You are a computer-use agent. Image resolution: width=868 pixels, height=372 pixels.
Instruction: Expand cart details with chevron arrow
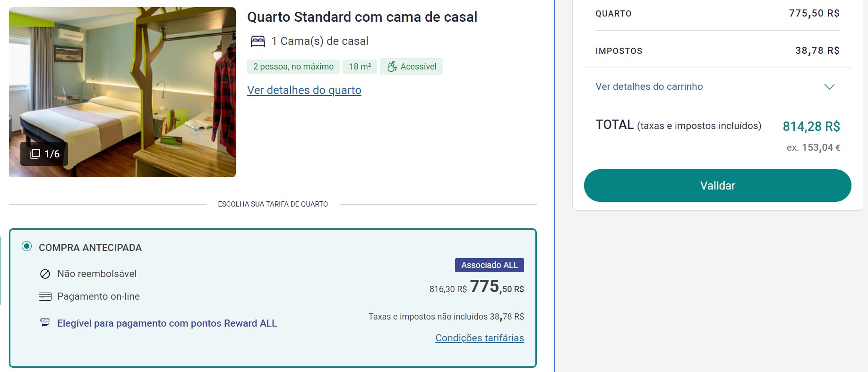829,87
